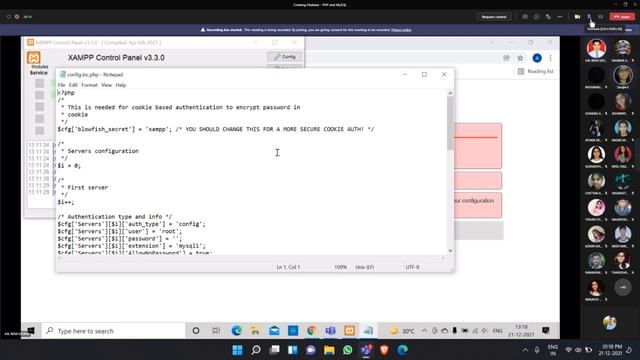Viewport: 640px width, 360px height.
Task: Open File Explorer on shared screen taskbar
Action: (x=255, y=331)
